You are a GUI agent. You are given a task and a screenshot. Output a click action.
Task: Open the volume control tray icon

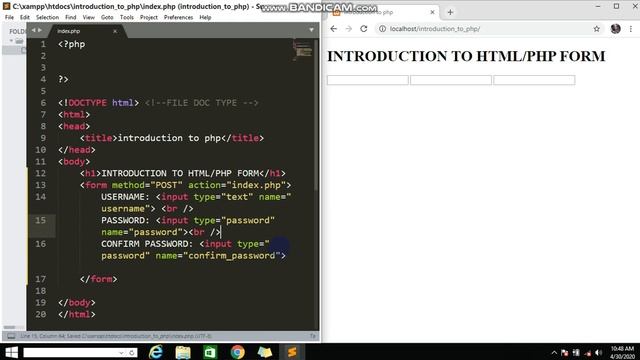599,353
